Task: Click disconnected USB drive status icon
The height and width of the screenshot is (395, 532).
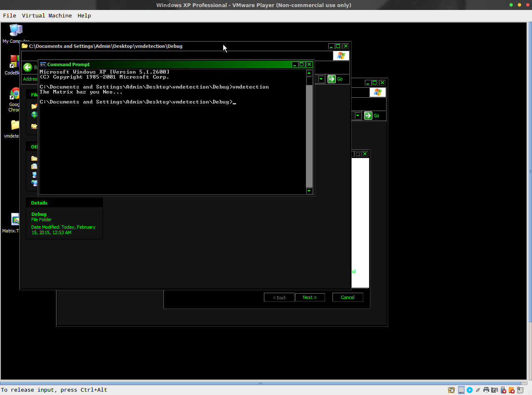Action: (x=503, y=390)
